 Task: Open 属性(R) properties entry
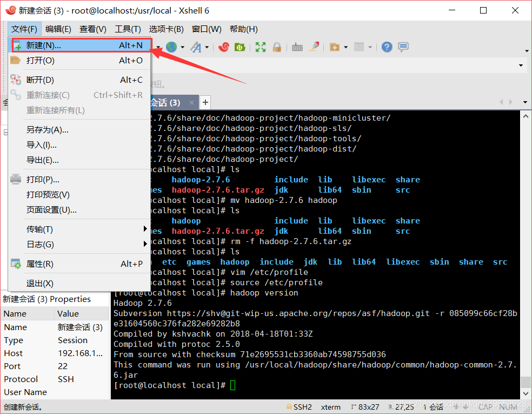pyautogui.click(x=79, y=264)
